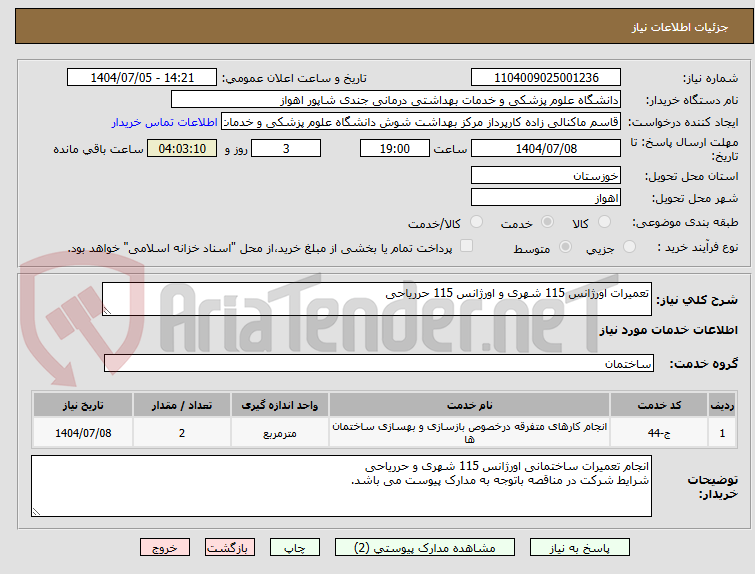Click service name cell انجام کارهای متفرقه

click(x=469, y=433)
